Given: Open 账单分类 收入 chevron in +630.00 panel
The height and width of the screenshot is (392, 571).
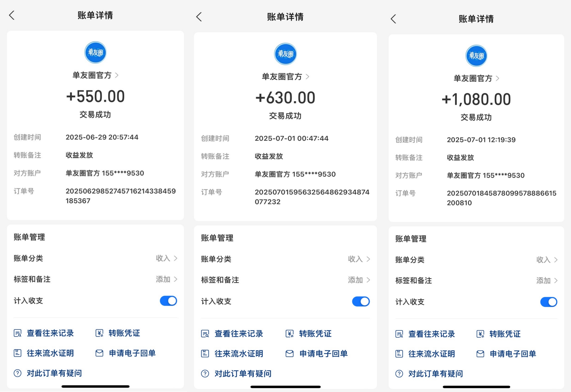Looking at the screenshot, I should click(368, 259).
